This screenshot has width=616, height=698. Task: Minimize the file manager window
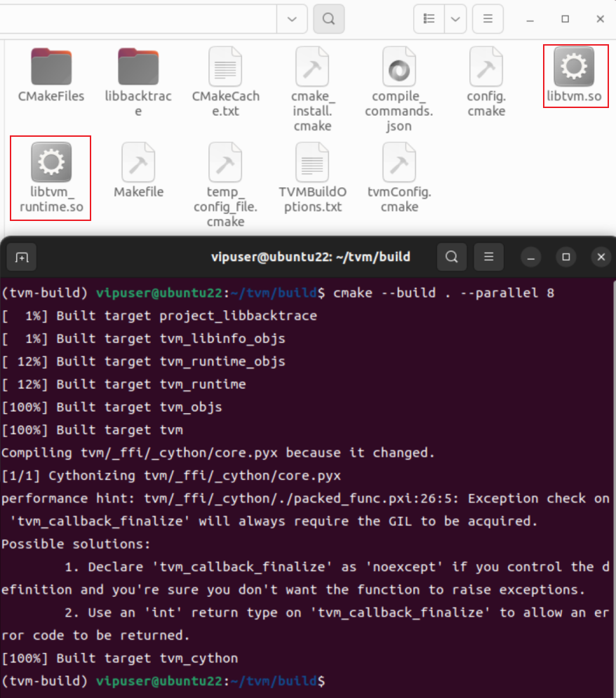[x=530, y=19]
